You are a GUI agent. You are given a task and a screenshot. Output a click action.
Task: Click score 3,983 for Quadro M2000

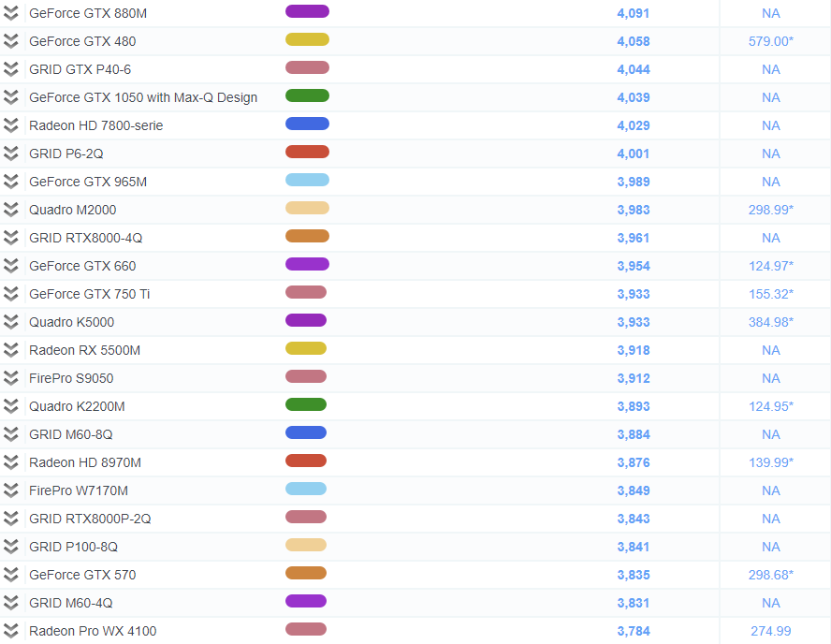pos(634,210)
